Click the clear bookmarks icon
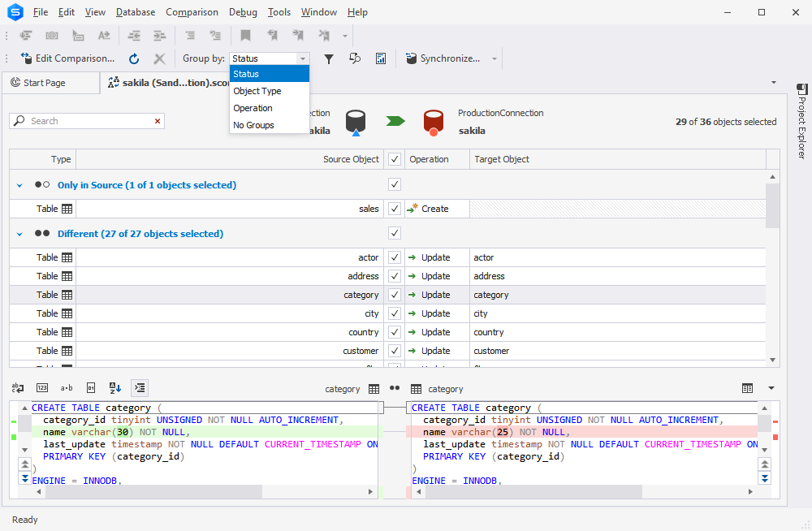Viewport: 812px width, 531px height. pyautogui.click(x=324, y=35)
